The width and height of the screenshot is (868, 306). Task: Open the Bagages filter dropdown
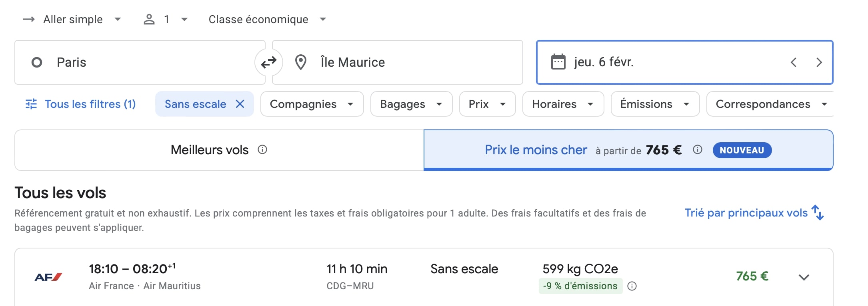[411, 104]
